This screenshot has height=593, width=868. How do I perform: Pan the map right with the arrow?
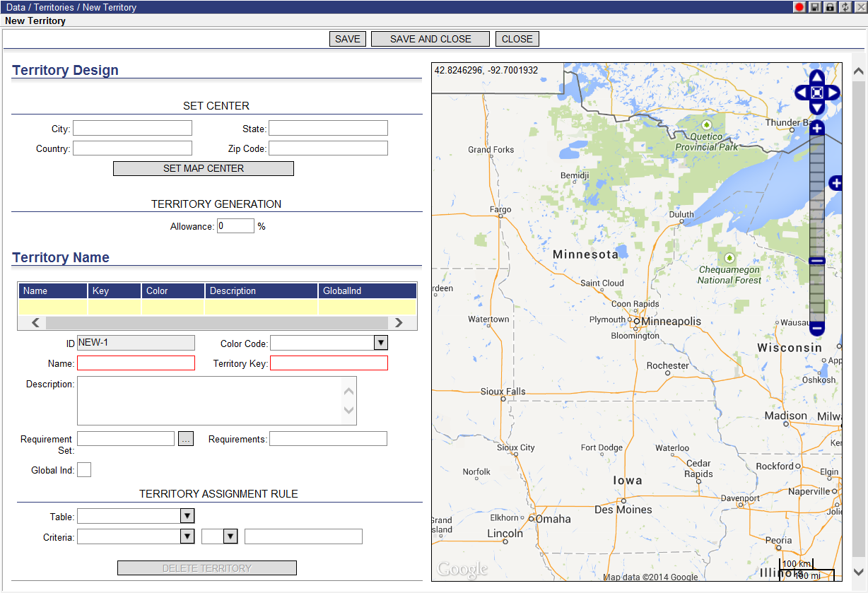[x=833, y=93]
